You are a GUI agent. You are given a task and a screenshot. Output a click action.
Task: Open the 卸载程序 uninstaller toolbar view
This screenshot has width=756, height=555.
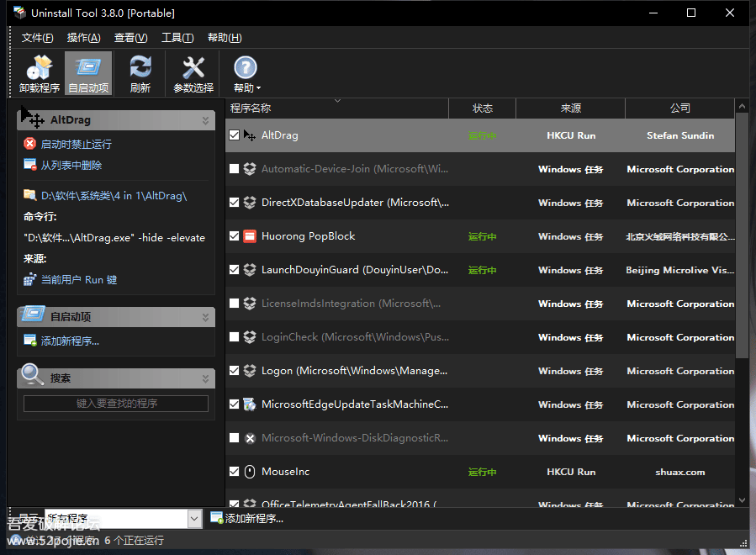[x=40, y=74]
